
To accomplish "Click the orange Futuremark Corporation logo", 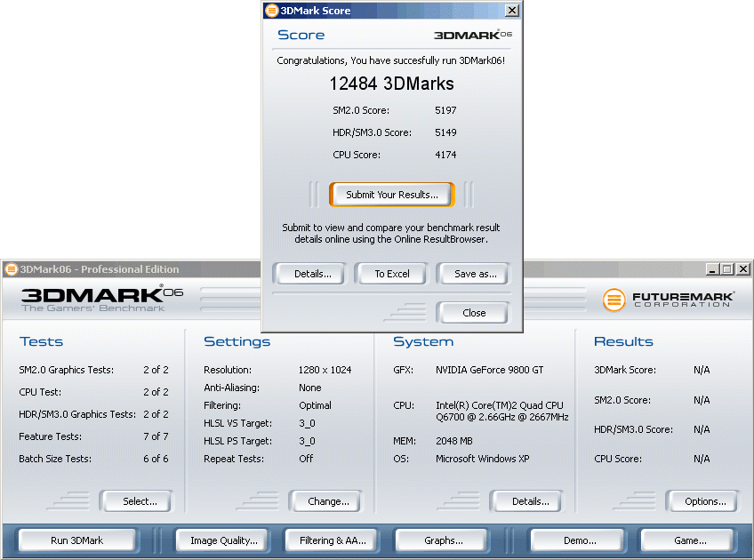I will click(614, 300).
